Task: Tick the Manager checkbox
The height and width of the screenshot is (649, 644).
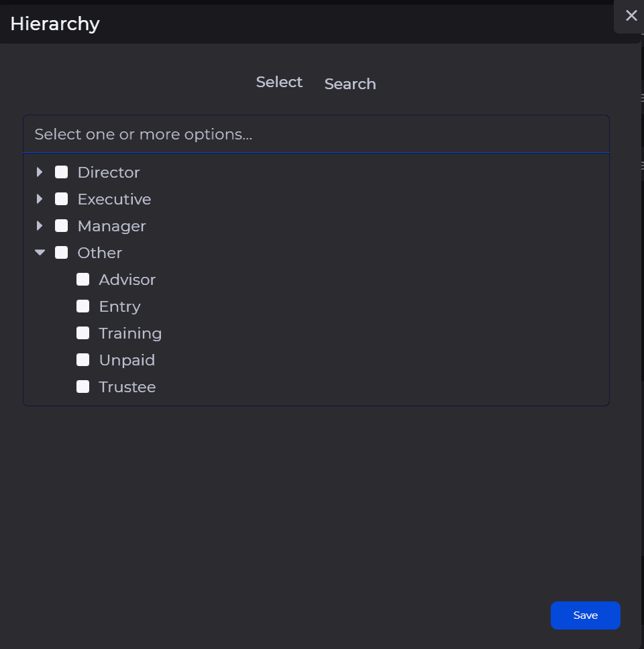Action: [x=62, y=226]
